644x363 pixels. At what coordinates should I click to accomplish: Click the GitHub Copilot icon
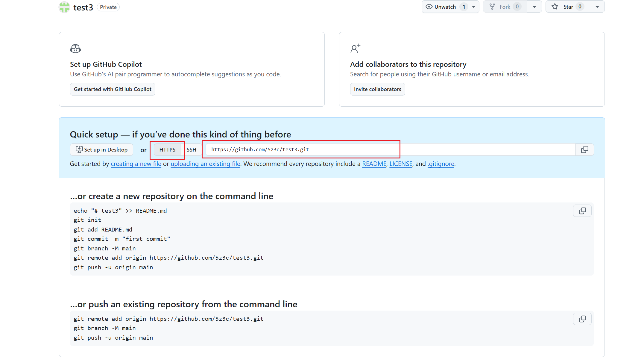coord(75,49)
